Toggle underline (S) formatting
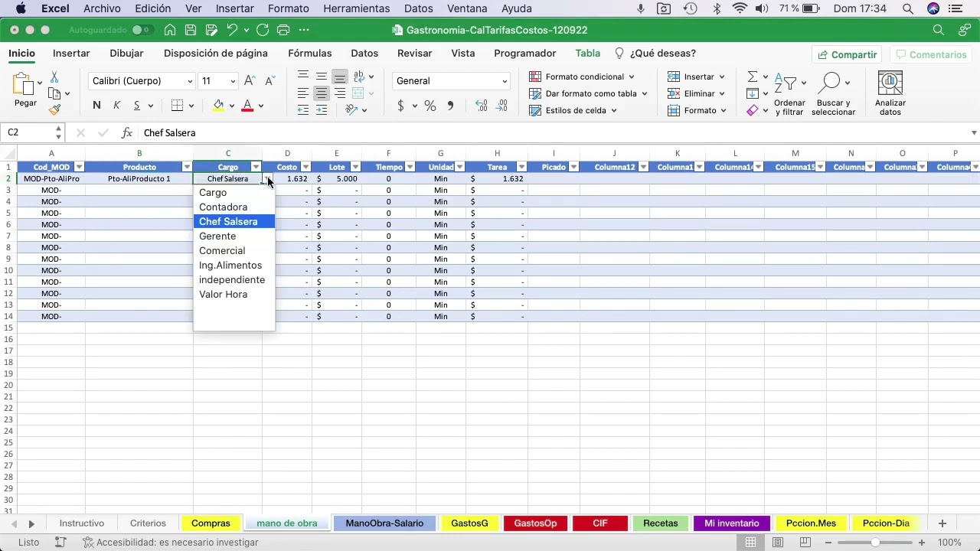The width and height of the screenshot is (980, 551). click(136, 106)
